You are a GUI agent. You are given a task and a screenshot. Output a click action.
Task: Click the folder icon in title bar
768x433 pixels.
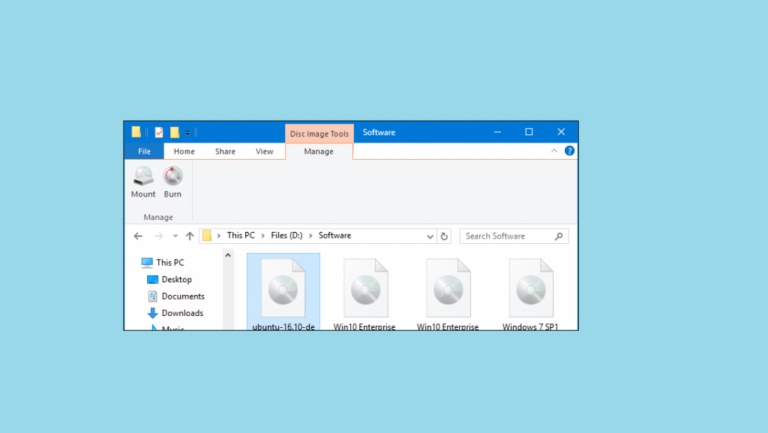tap(136, 132)
